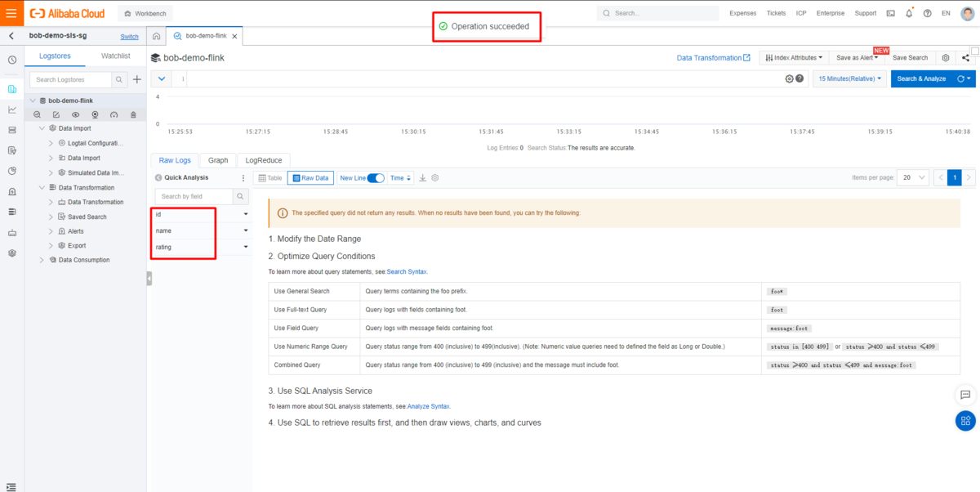Search logstores magnifier icon
Image resolution: width=980 pixels, height=492 pixels.
(x=118, y=79)
